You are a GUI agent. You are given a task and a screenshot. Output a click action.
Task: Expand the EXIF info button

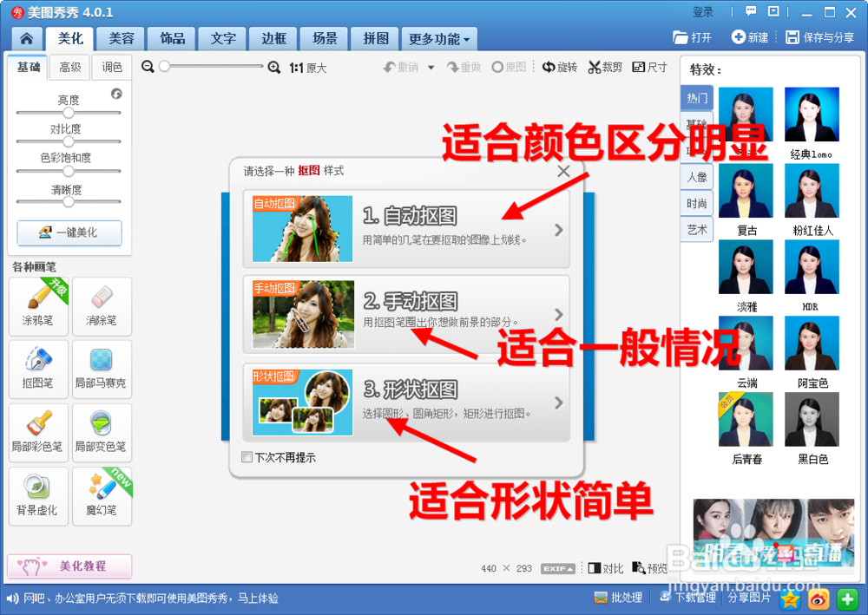[558, 568]
